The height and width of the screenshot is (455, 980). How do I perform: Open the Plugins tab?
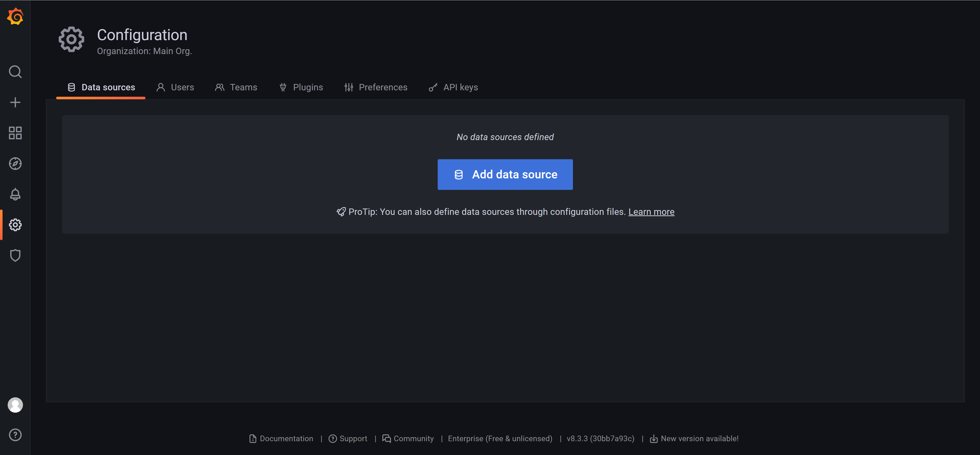(301, 88)
